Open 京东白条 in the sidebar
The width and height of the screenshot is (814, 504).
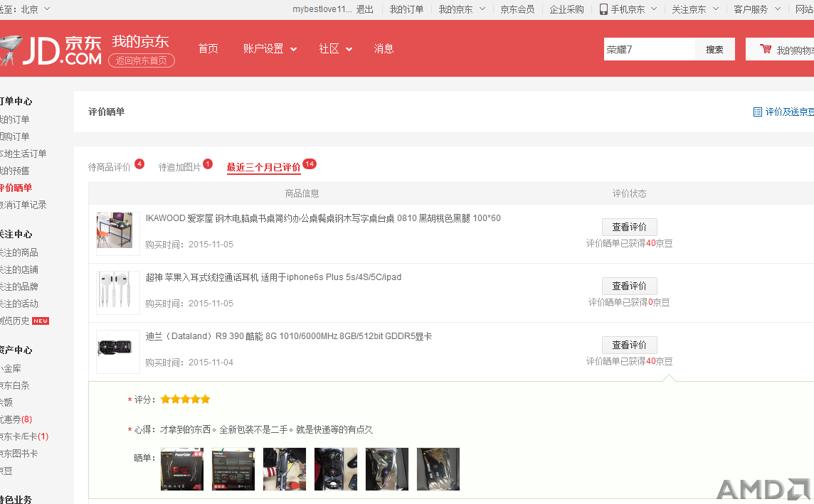[x=15, y=386]
